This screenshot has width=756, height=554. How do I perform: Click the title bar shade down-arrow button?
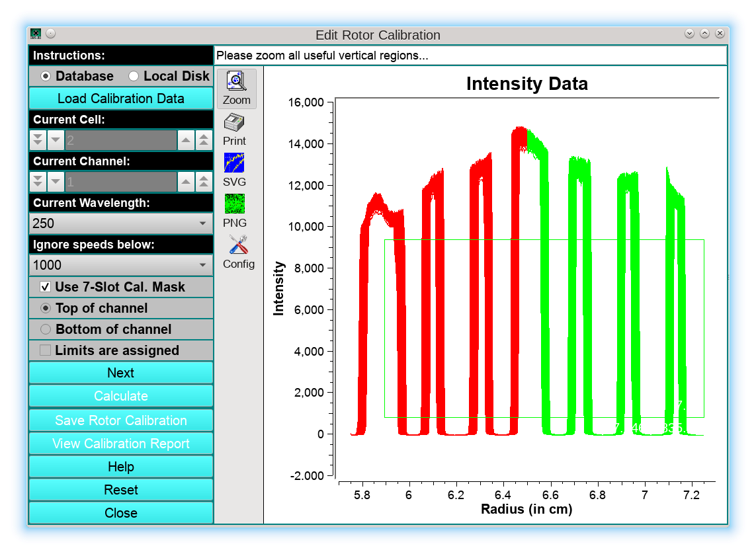point(689,34)
